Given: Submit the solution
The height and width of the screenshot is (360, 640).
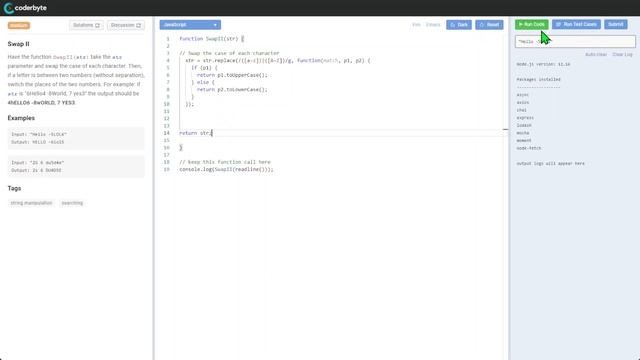Looking at the screenshot, I should pos(616,24).
